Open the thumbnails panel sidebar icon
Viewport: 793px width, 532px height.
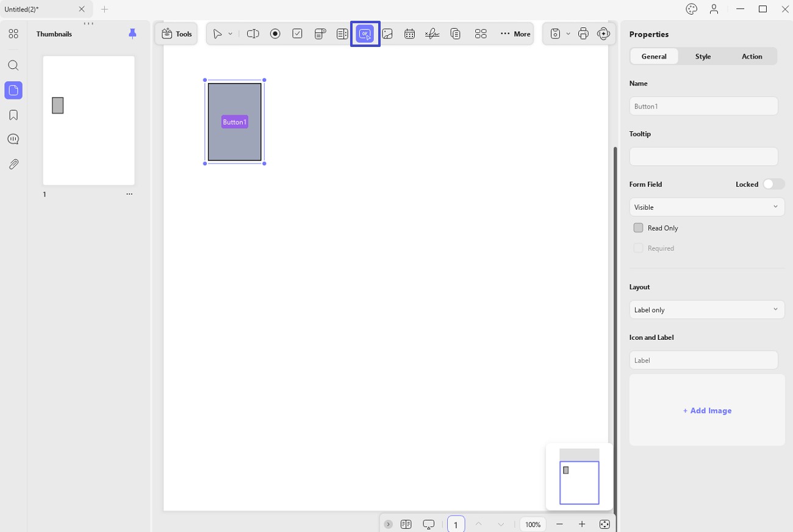13,90
